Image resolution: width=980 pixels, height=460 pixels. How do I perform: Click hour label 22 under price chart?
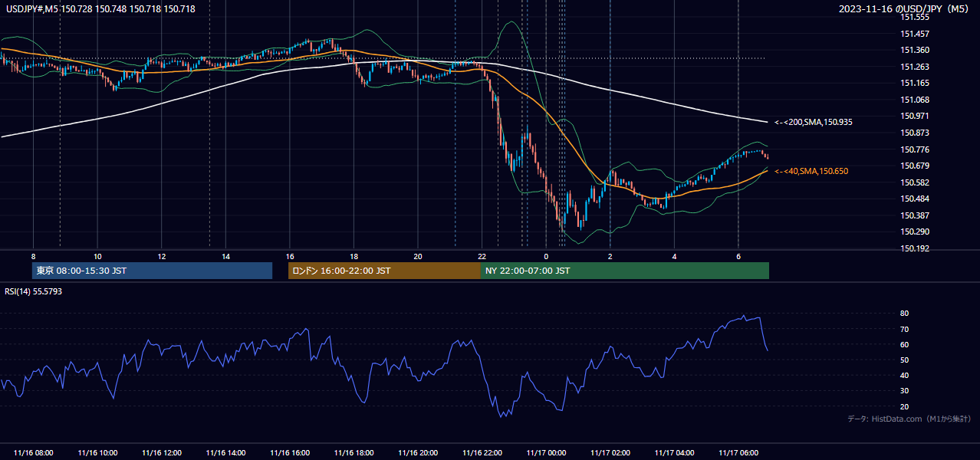coord(482,256)
